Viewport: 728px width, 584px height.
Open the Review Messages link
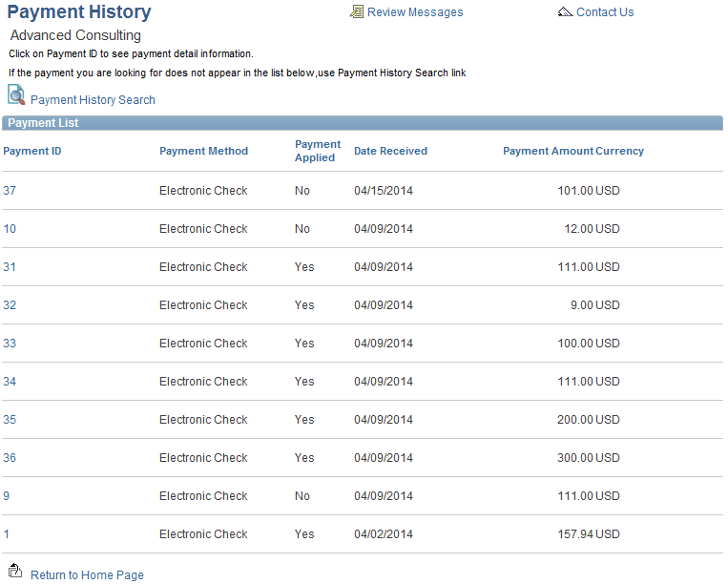pos(415,12)
